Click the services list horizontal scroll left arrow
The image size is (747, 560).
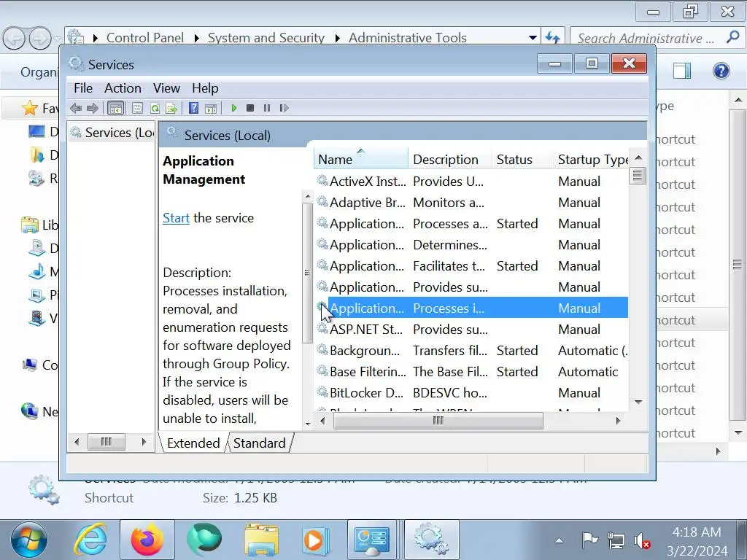point(322,421)
